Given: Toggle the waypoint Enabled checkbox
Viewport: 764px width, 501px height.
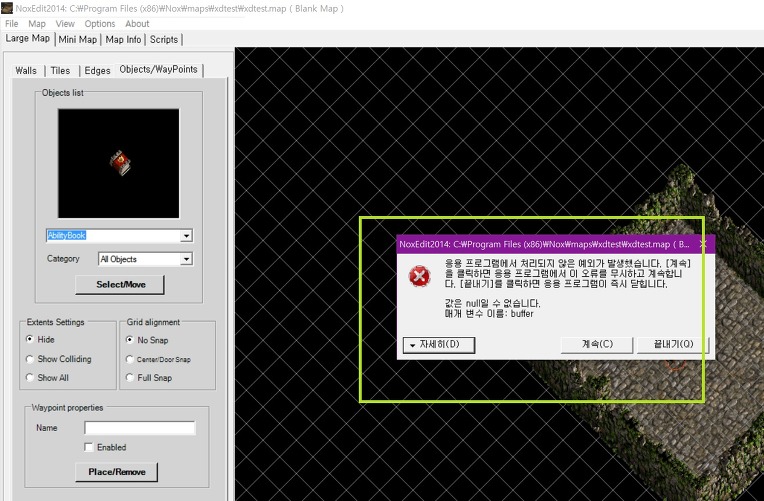Looking at the screenshot, I should (x=90, y=447).
